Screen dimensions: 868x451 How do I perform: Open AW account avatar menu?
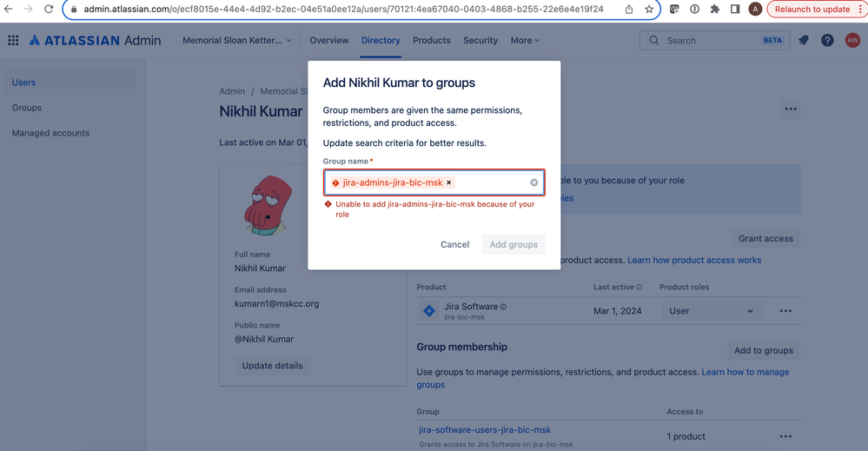852,40
